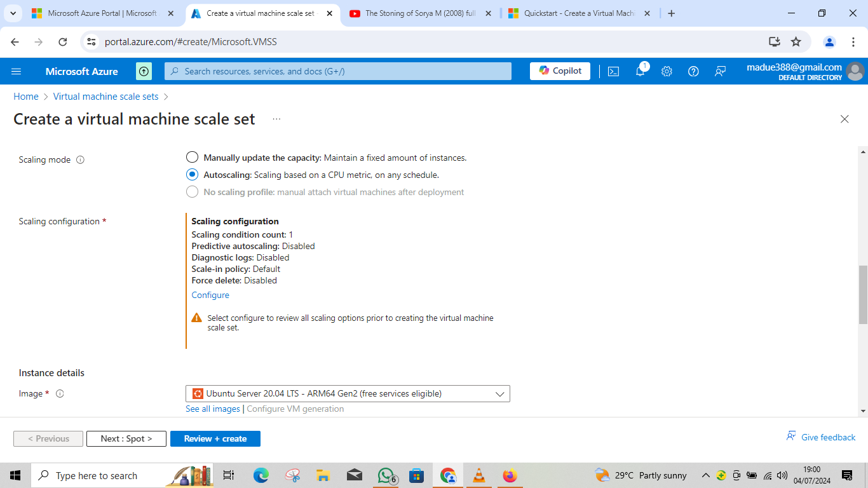Open Azure portal settings gear
868x488 pixels.
tap(667, 71)
